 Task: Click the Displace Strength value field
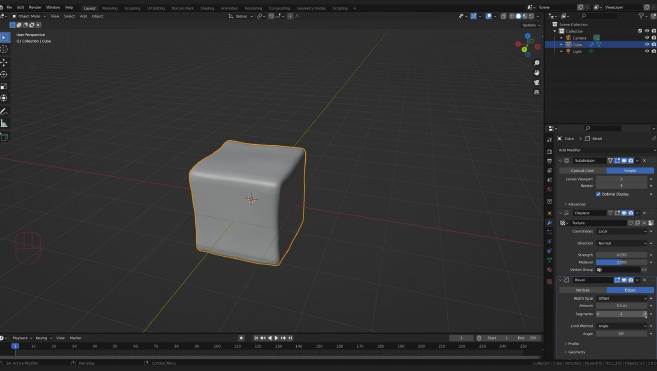pos(621,255)
